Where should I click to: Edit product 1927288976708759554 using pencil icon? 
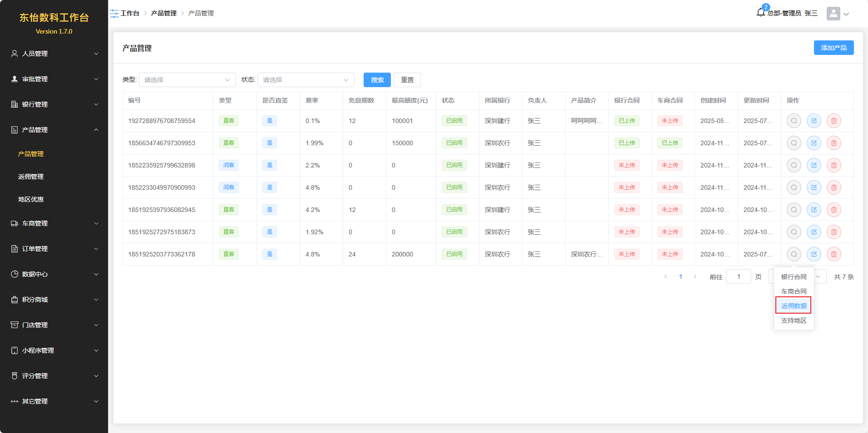click(x=814, y=121)
